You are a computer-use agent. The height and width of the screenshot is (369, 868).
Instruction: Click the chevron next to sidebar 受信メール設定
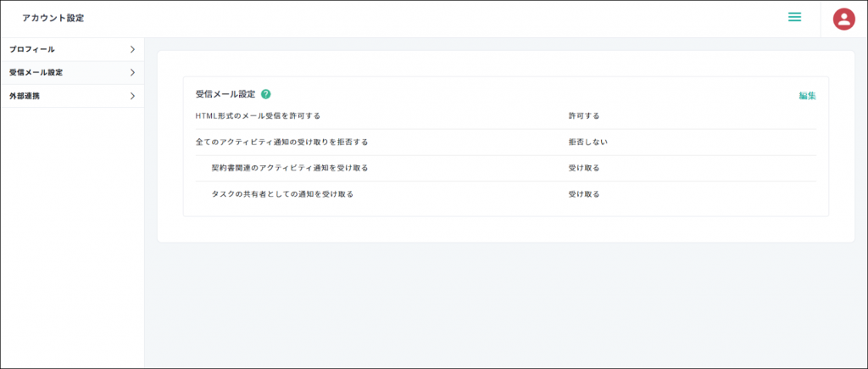coord(132,73)
